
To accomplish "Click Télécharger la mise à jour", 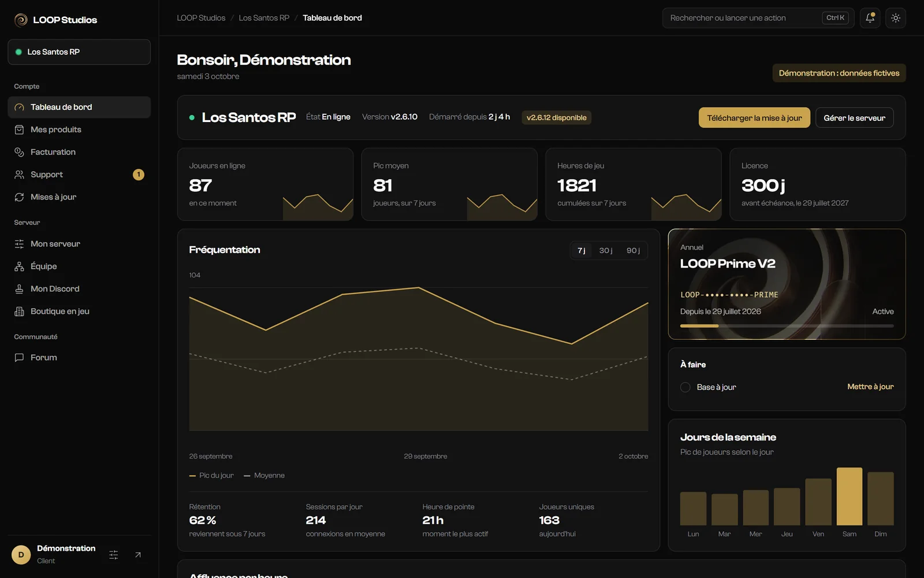I will click(x=754, y=118).
